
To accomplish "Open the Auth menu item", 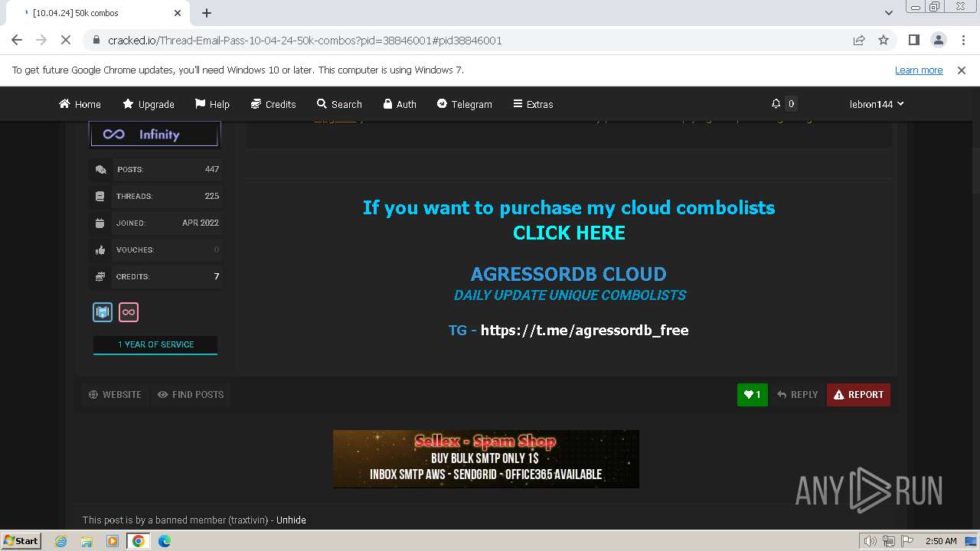I will tap(400, 104).
